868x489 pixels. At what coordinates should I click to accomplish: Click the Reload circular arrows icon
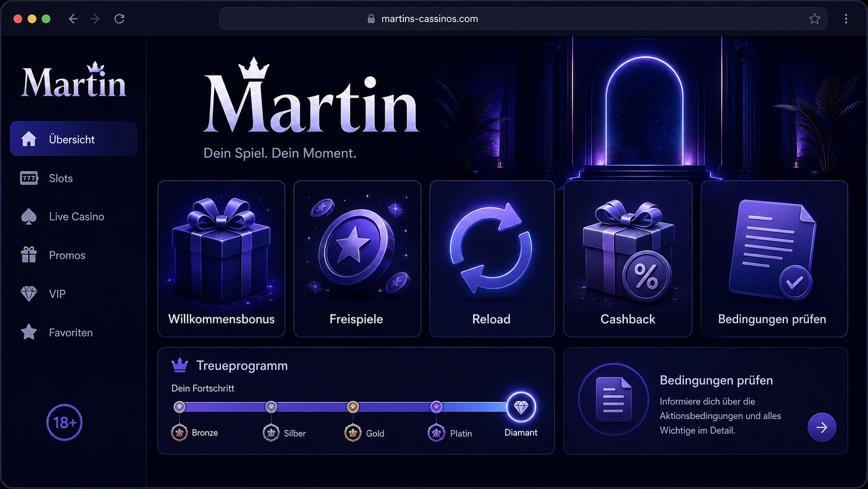click(491, 247)
